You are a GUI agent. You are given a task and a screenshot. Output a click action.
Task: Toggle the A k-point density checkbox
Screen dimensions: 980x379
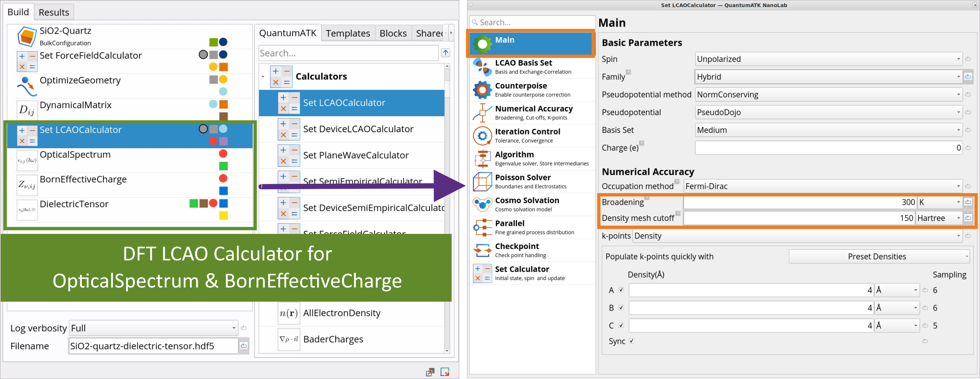click(621, 290)
